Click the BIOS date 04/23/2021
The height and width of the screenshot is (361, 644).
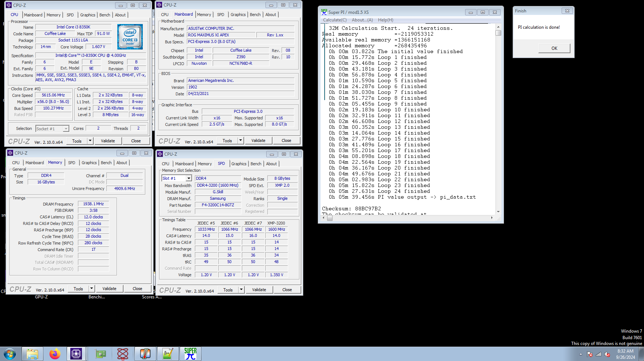pos(240,94)
